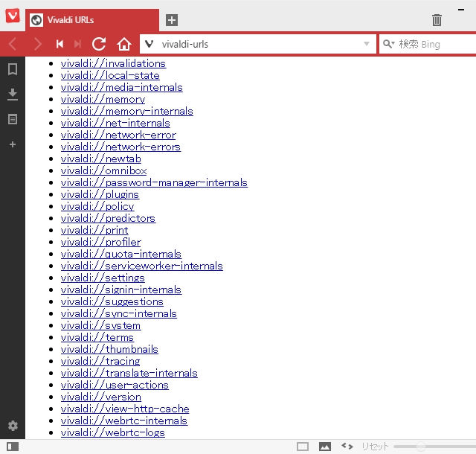This screenshot has height=454, width=476.
Task: Open the Downloads panel
Action: click(x=13, y=95)
